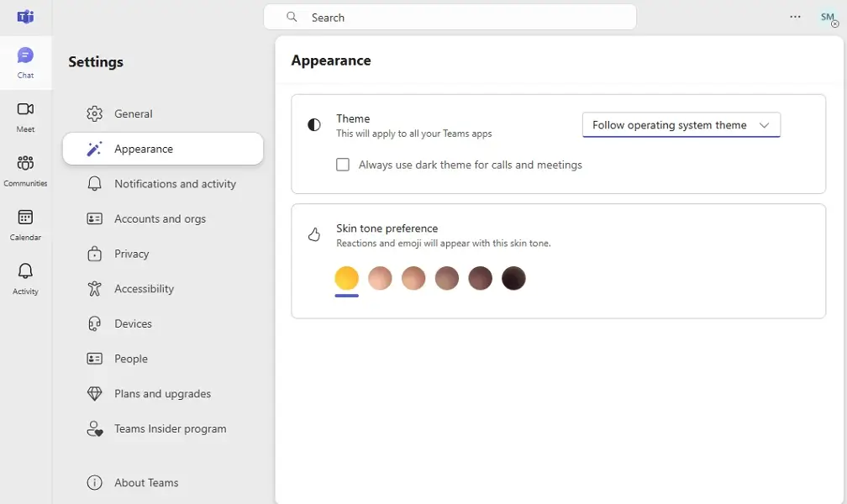Open the Follow operating system theme dropdown
Image resolution: width=847 pixels, height=504 pixels.
(681, 125)
